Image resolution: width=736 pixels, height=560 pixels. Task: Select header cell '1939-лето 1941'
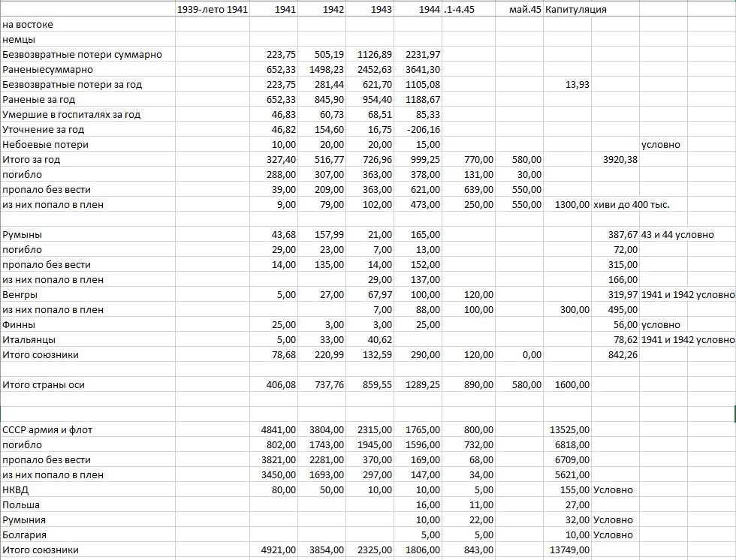pyautogui.click(x=212, y=9)
